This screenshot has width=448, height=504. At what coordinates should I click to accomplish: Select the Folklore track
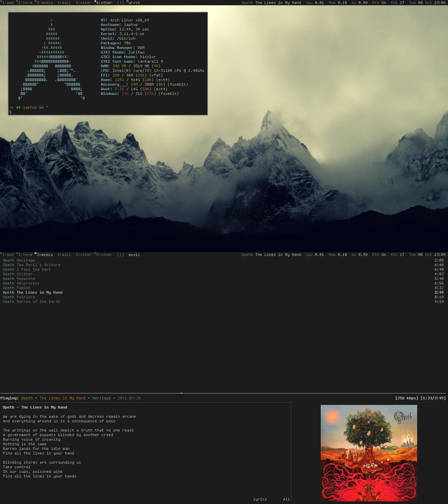tap(223, 297)
